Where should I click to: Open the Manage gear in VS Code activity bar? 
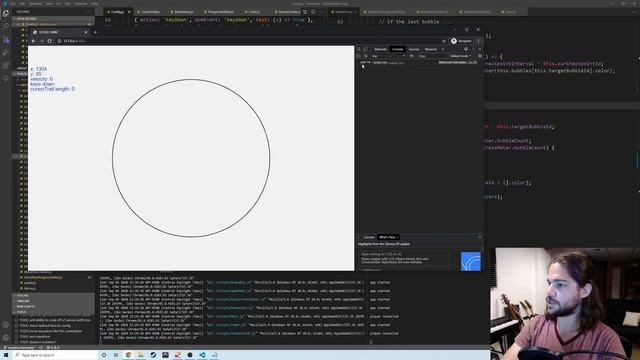point(6,338)
